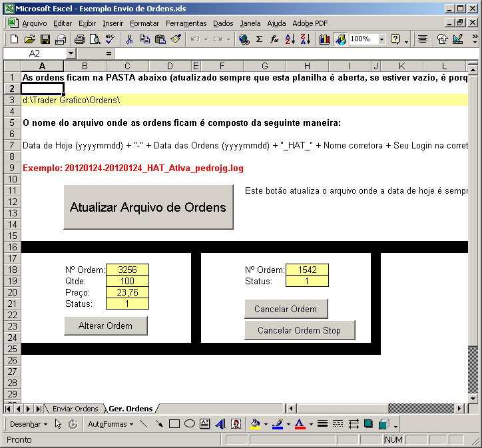Expand the Line Color dropdown arrow
Viewport: 482px width, 448px height.
tap(288, 424)
